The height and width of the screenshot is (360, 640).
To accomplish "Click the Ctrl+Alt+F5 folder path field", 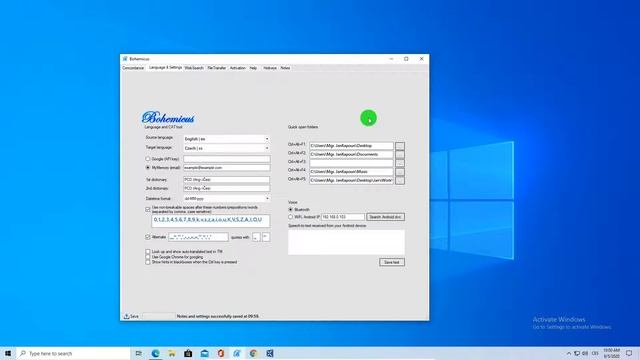I will [351, 180].
